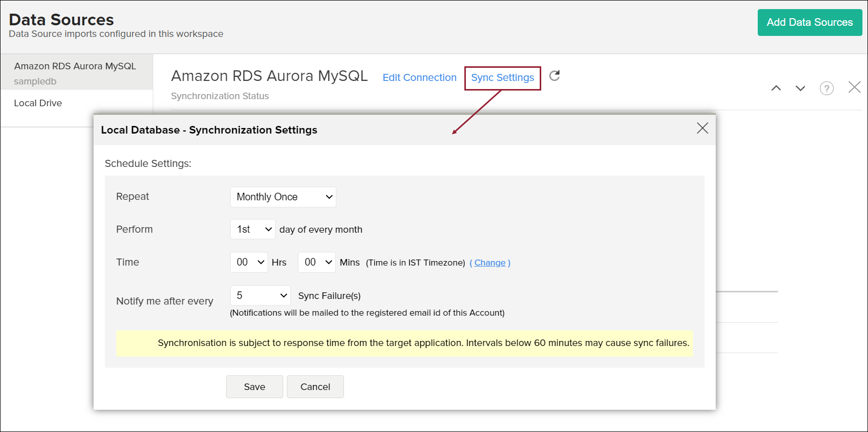Select Local Drive in the sidebar
868x432 pixels.
pos(38,103)
